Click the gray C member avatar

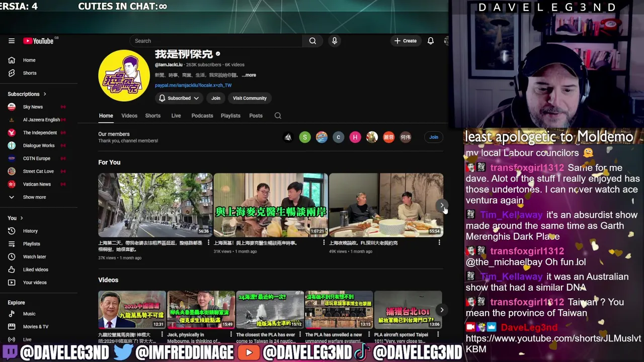pyautogui.click(x=339, y=137)
